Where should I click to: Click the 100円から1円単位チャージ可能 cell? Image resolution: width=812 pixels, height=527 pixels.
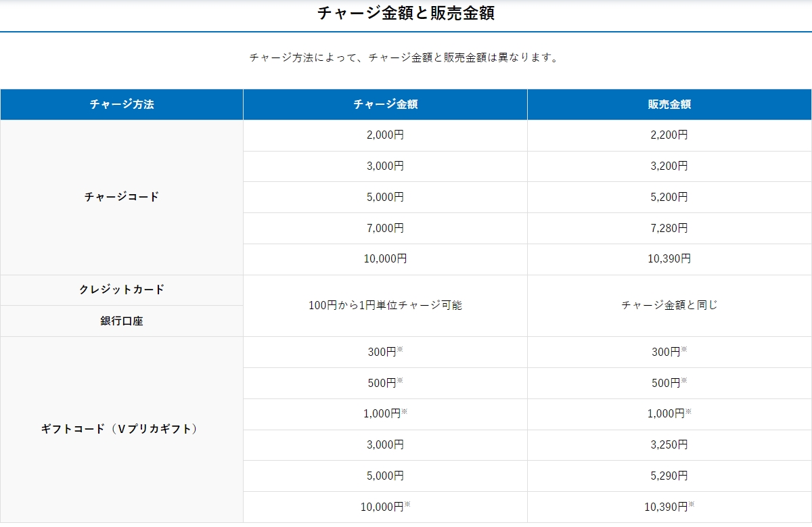click(385, 305)
